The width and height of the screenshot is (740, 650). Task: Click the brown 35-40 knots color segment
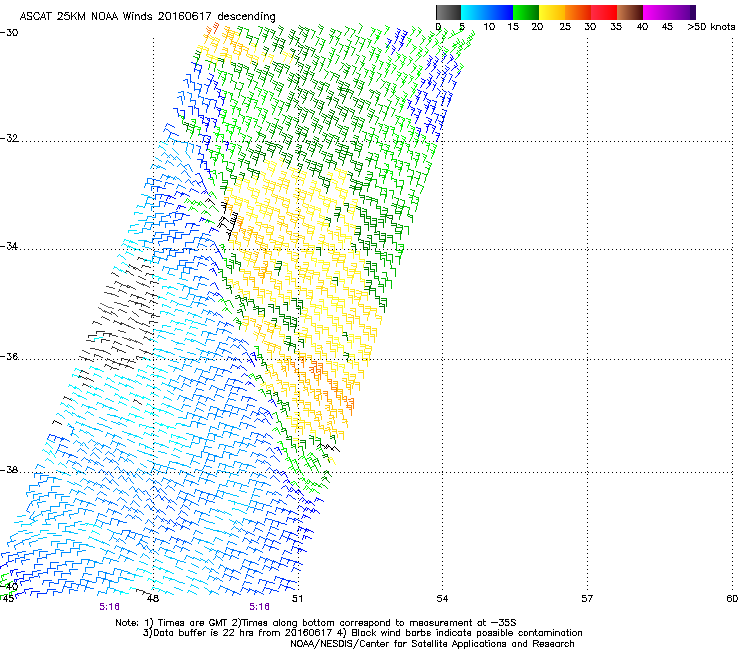630,12
